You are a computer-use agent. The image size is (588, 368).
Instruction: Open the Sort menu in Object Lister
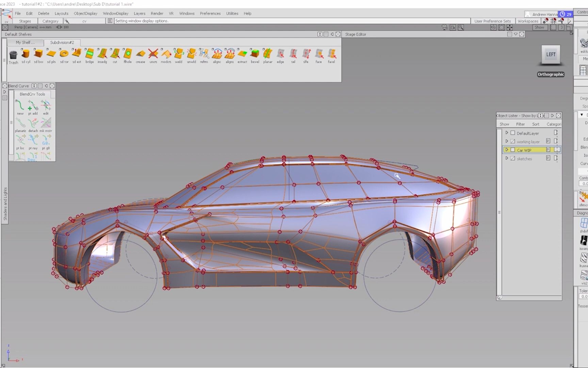click(536, 124)
